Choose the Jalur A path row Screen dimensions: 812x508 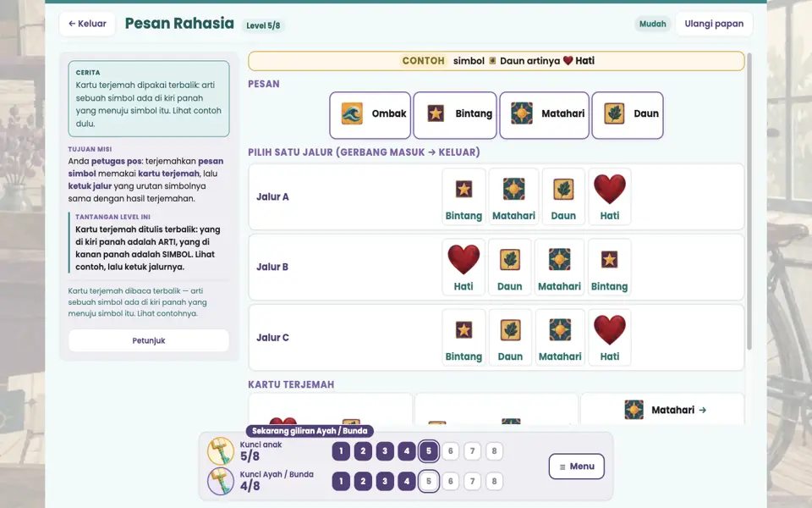497,197
